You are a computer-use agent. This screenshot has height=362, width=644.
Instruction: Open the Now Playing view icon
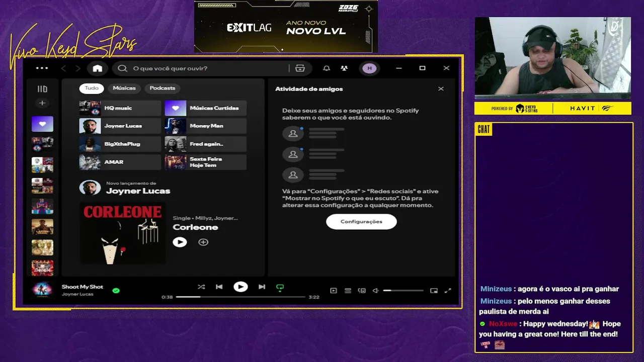point(334,291)
